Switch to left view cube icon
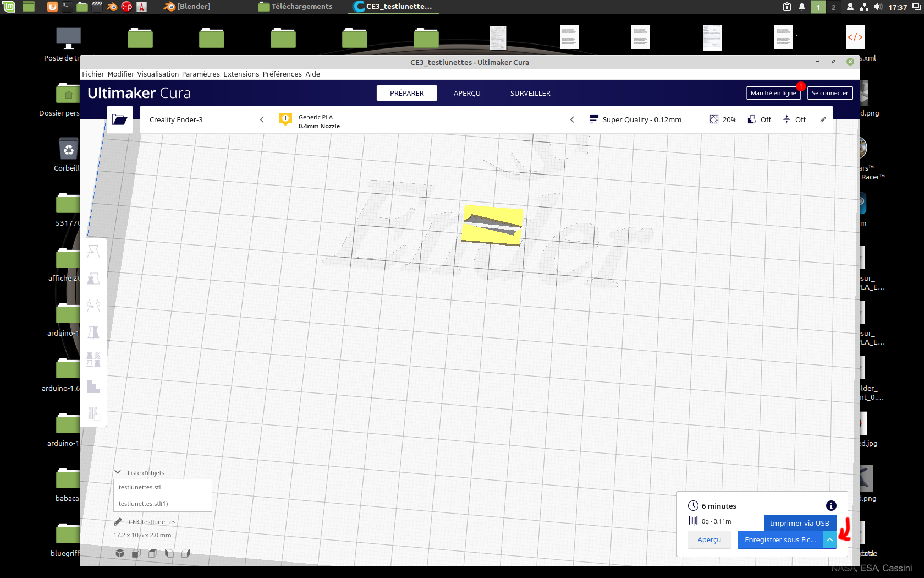 click(x=169, y=553)
